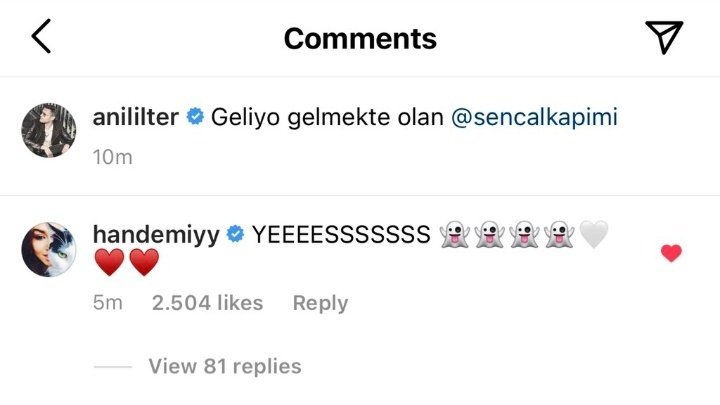This screenshot has height=405, width=720.
Task: Follow the @sencalkapimi mention
Action: coord(534,118)
